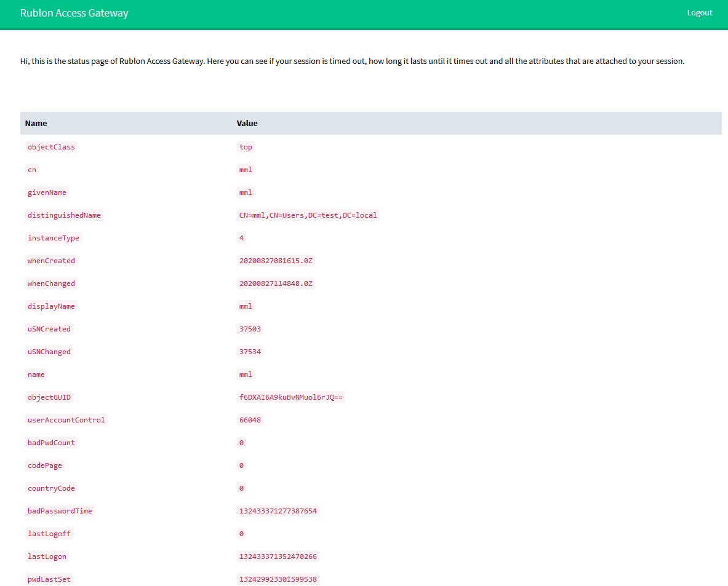Viewport: 728px width, 586px height.
Task: Click the lastLogon attribute name
Action: pyautogui.click(x=47, y=556)
